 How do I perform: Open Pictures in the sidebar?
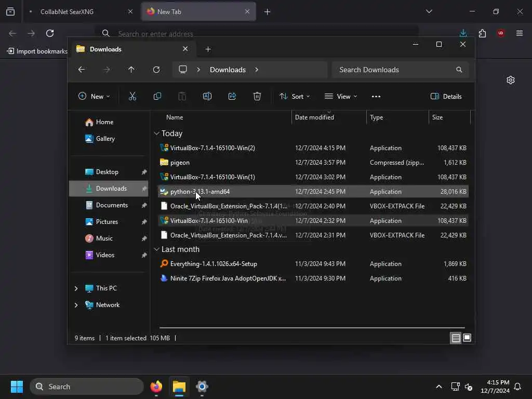click(x=107, y=221)
